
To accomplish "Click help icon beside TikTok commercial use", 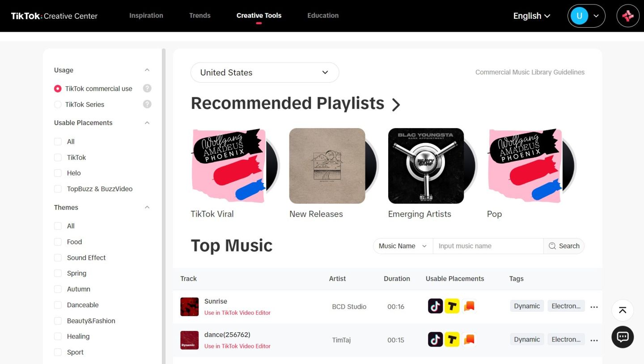I will click(x=147, y=88).
